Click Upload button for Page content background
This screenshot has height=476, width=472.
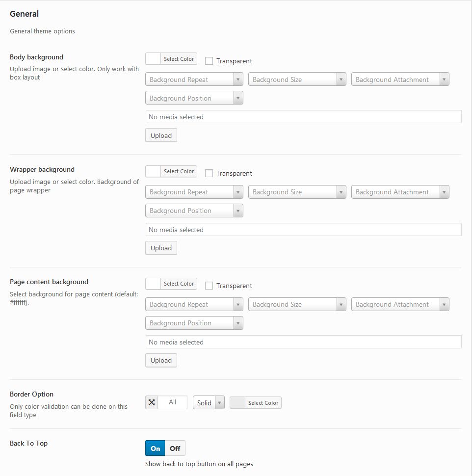pos(161,360)
